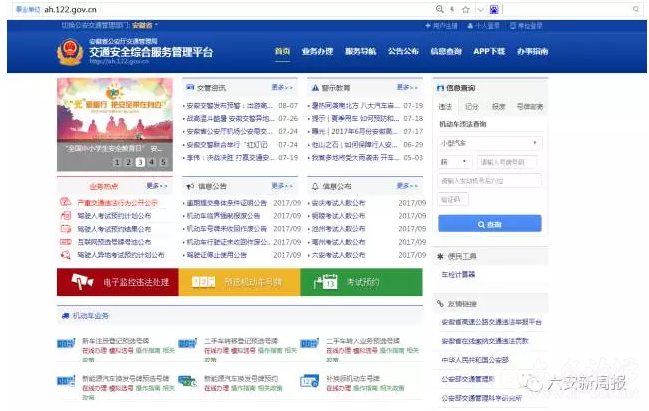Image resolution: width=649 pixels, height=411 pixels.
Task: Open the 业务办理 navigation menu
Action: [x=317, y=51]
